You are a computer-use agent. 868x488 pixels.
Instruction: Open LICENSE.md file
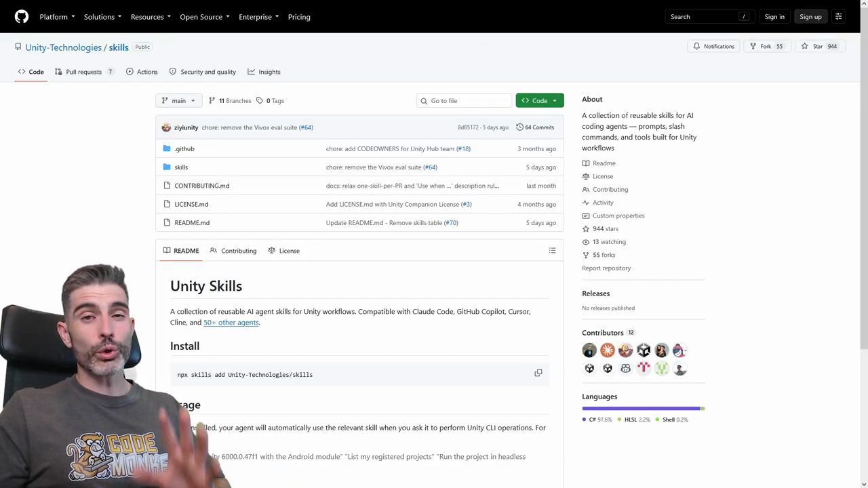point(191,204)
